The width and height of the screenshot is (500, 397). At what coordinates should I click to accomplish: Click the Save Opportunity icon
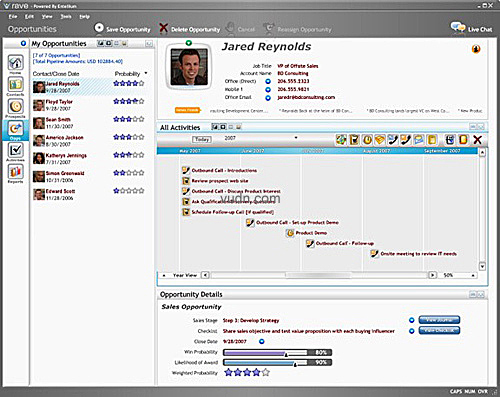tap(99, 28)
